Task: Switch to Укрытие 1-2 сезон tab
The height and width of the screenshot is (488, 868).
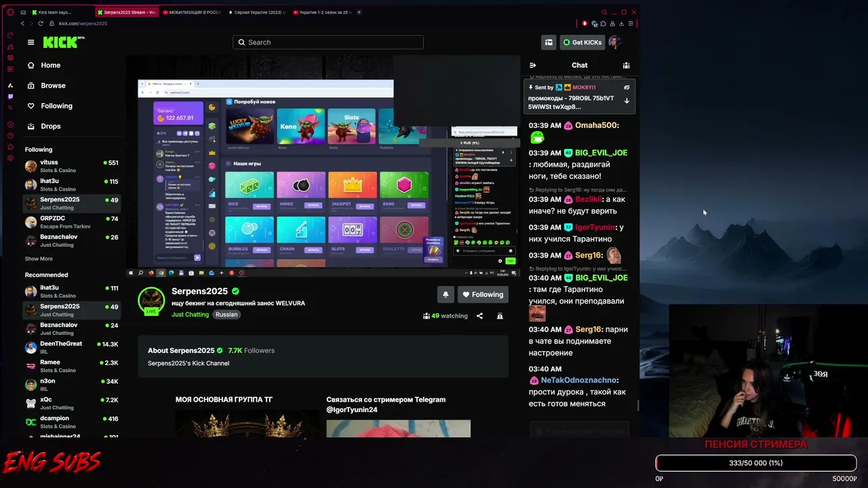Action: point(321,12)
